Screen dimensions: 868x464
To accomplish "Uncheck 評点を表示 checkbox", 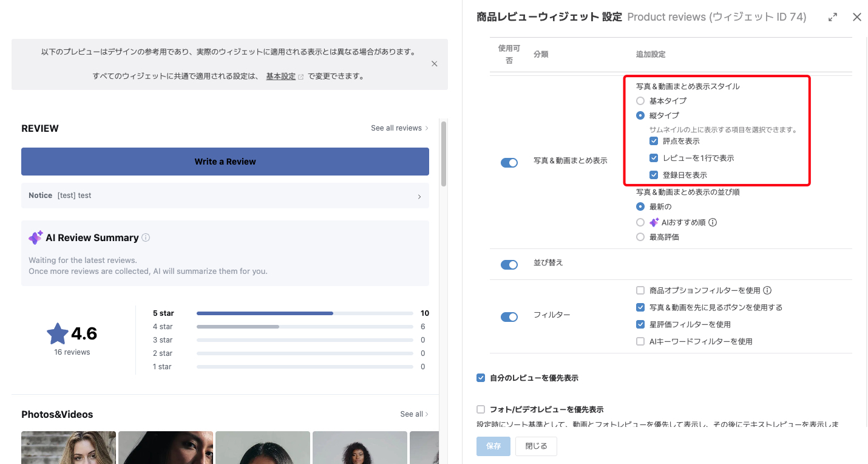I will click(654, 141).
